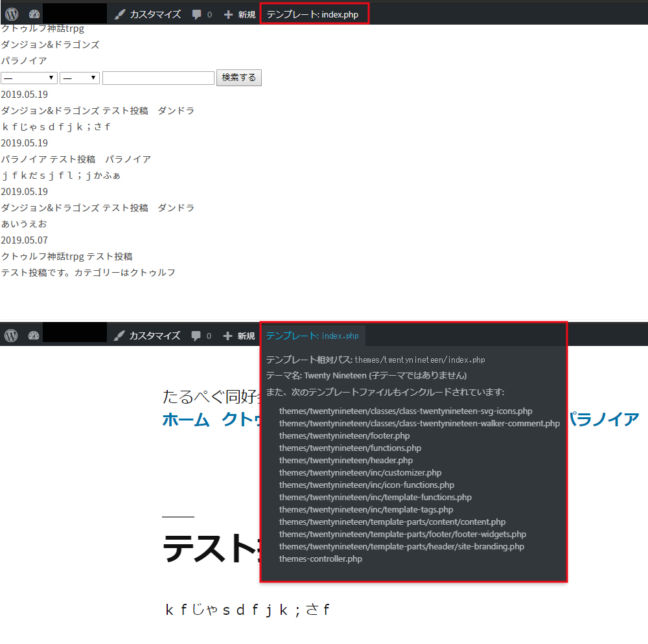Screen dimensions: 648x644
Task: Click パラノイア category link below ダンジョン&ドラゴンズ
Action: (x=24, y=61)
